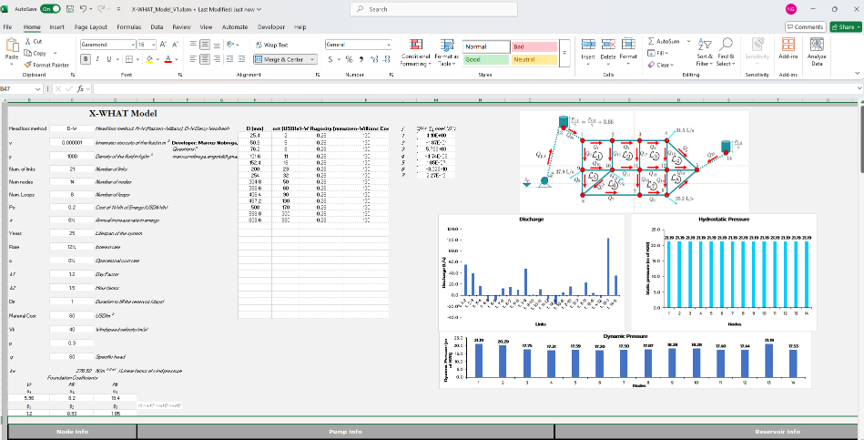Image resolution: width=864 pixels, height=440 pixels.
Task: Switch to the Data tab
Action: pos(156,27)
